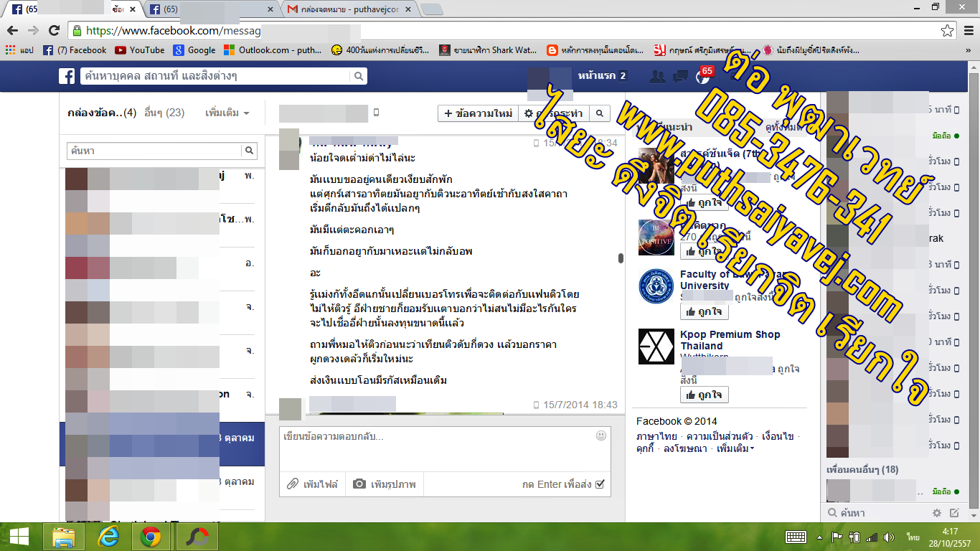Viewport: 980px width, 551px height.
Task: Click เพิ่มไฟล์ attach file button
Action: (x=313, y=484)
